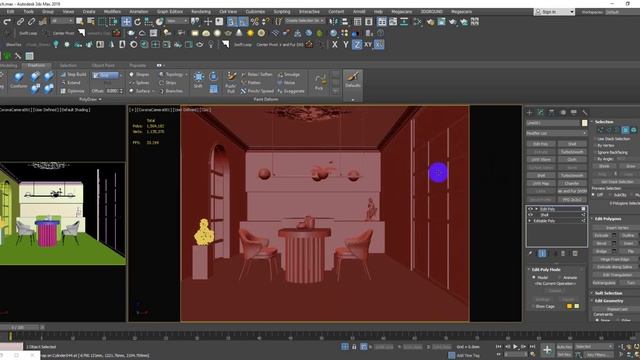Click the Pin Stack icon
The image size is (640, 360).
click(x=530, y=253)
